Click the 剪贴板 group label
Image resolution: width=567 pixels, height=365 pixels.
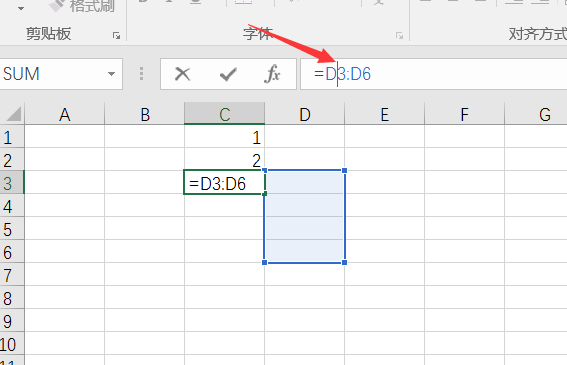48,34
